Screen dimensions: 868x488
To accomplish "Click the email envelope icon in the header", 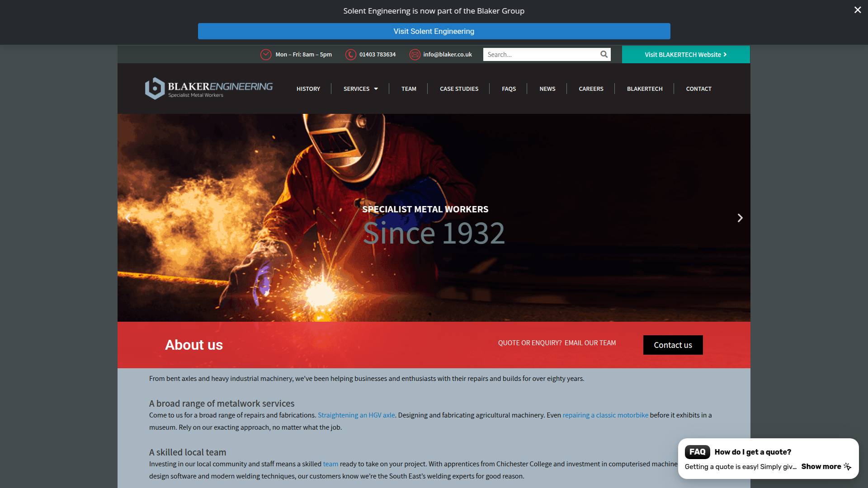I will coord(415,54).
